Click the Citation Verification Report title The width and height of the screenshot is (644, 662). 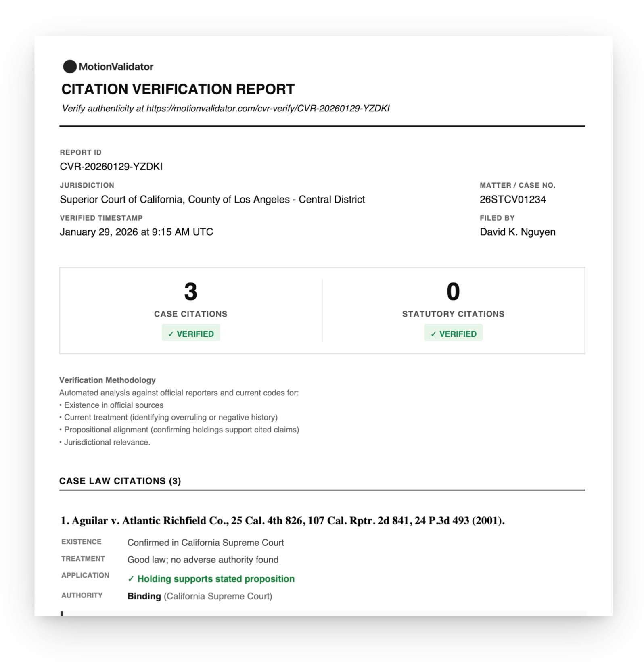tap(178, 89)
